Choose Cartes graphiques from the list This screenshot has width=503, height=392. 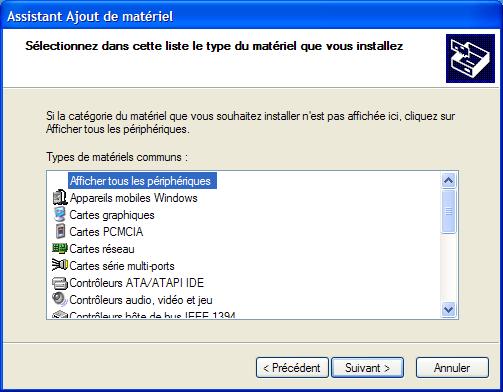pyautogui.click(x=112, y=215)
